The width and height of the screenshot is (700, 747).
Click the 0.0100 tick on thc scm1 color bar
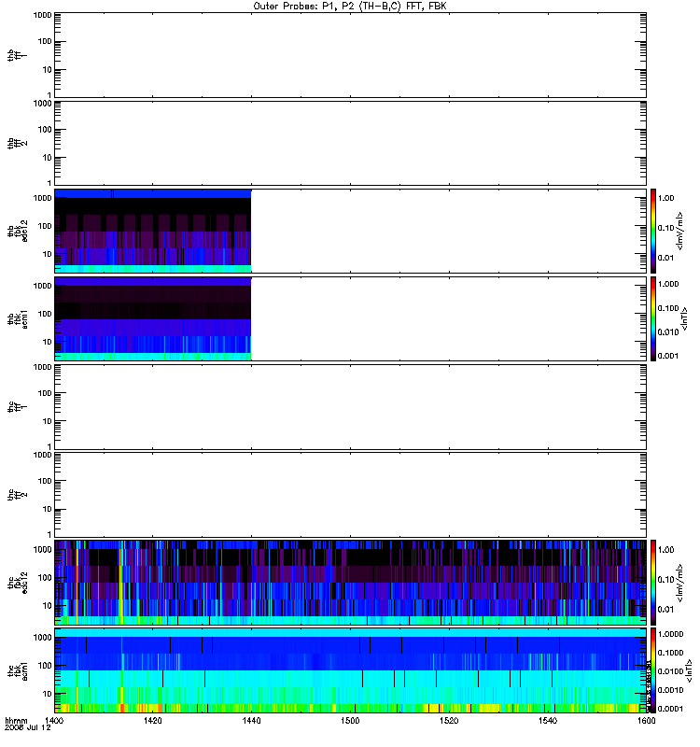tap(670, 671)
